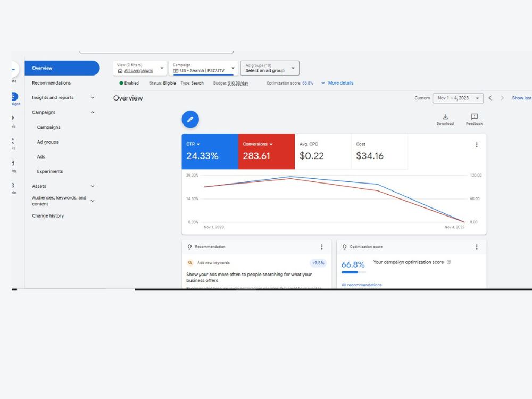Open Change history
The image size is (532, 399).
point(48,216)
